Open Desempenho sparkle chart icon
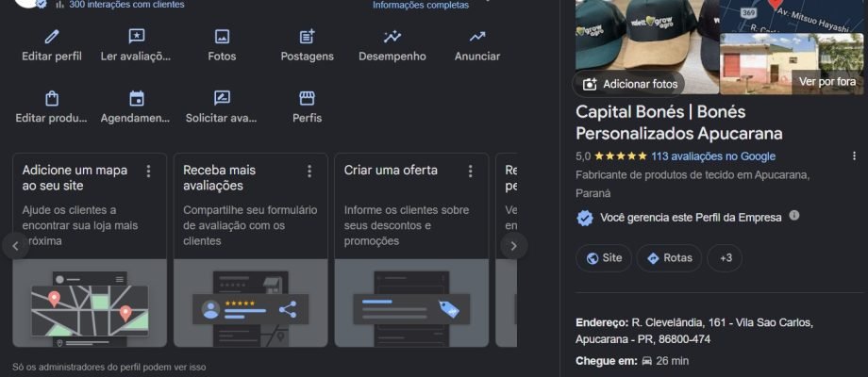Screen dimensions: 868x377 [x=392, y=37]
